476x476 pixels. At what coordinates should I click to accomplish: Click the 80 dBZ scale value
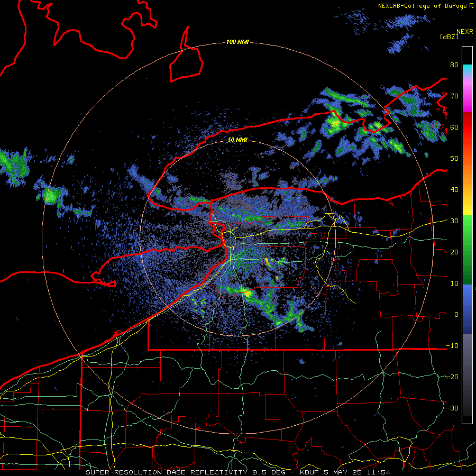coord(454,65)
